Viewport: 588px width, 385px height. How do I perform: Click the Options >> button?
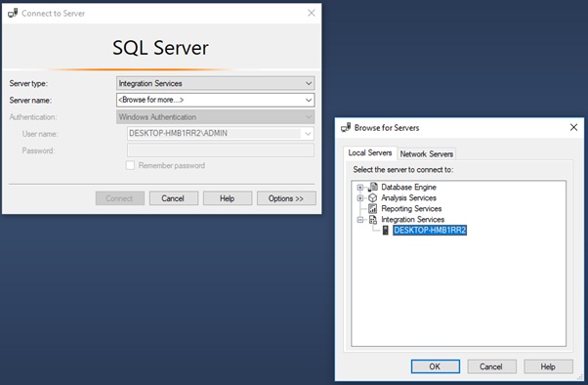pos(286,198)
